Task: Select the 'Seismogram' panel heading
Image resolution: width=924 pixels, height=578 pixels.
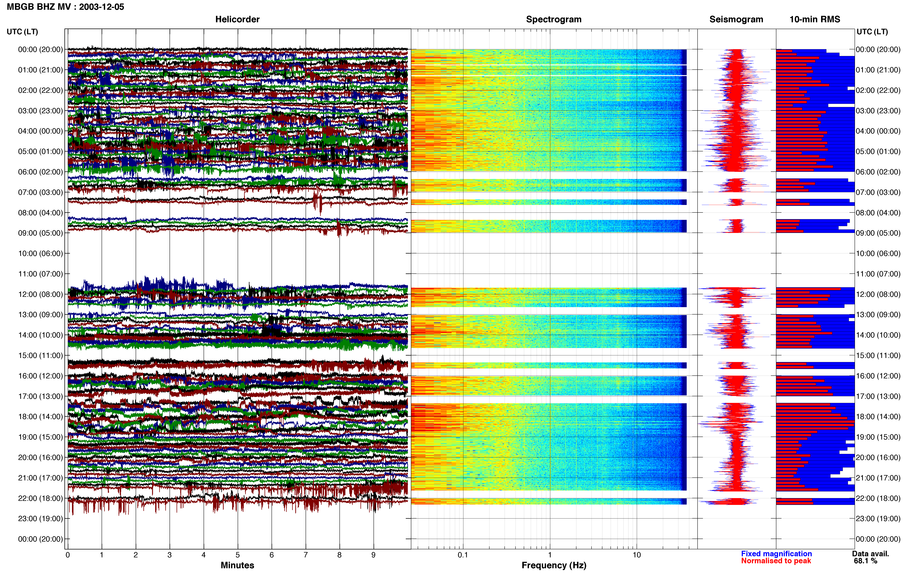Action: [736, 19]
